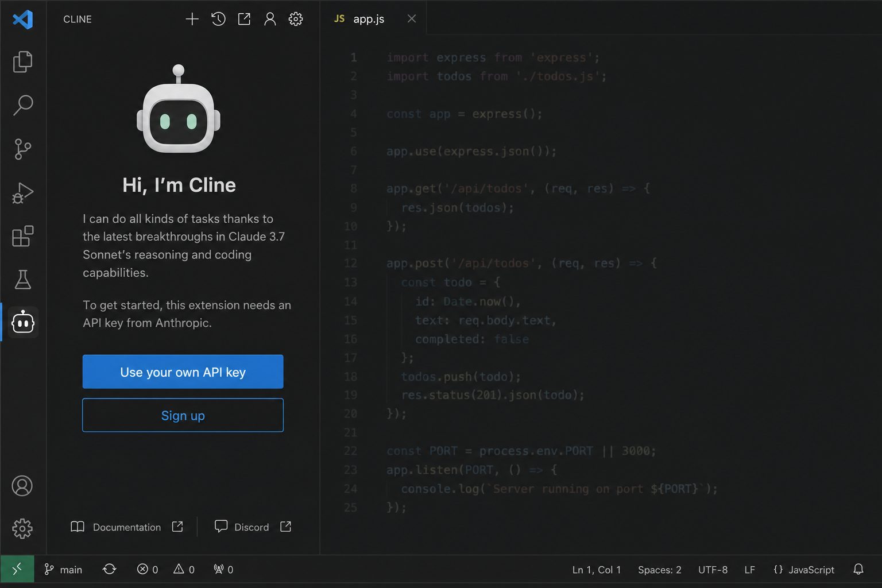Click the app.listen(PORT line
The width and height of the screenshot is (882, 588).
click(472, 470)
